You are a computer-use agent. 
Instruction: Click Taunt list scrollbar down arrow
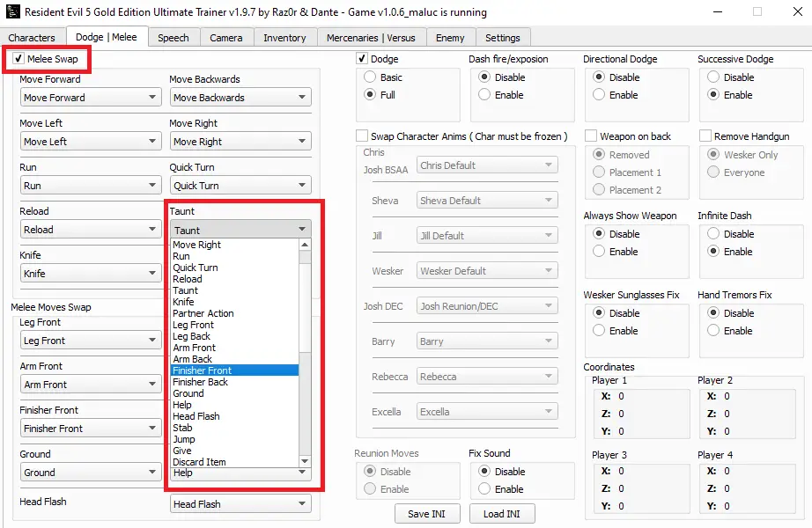(305, 461)
